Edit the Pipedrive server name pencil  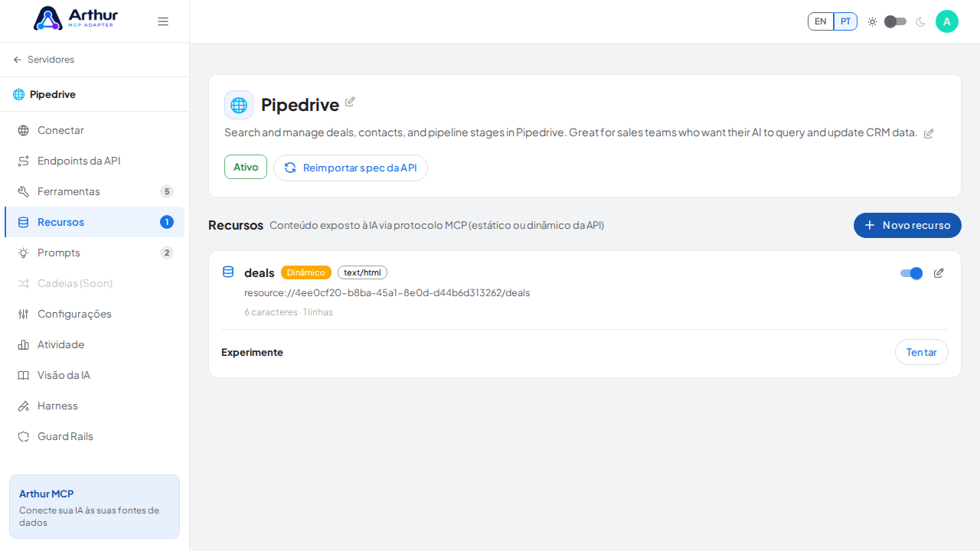pos(350,102)
